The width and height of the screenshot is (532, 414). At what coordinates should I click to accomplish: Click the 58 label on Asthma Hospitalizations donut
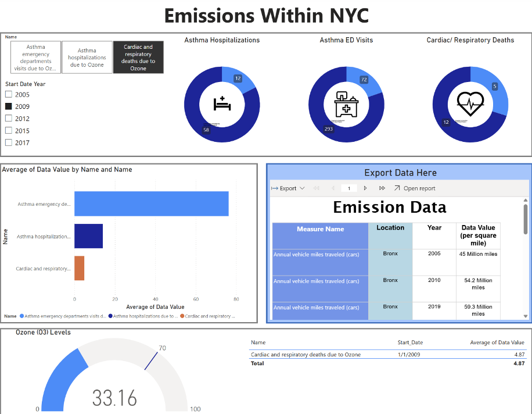pyautogui.click(x=206, y=130)
